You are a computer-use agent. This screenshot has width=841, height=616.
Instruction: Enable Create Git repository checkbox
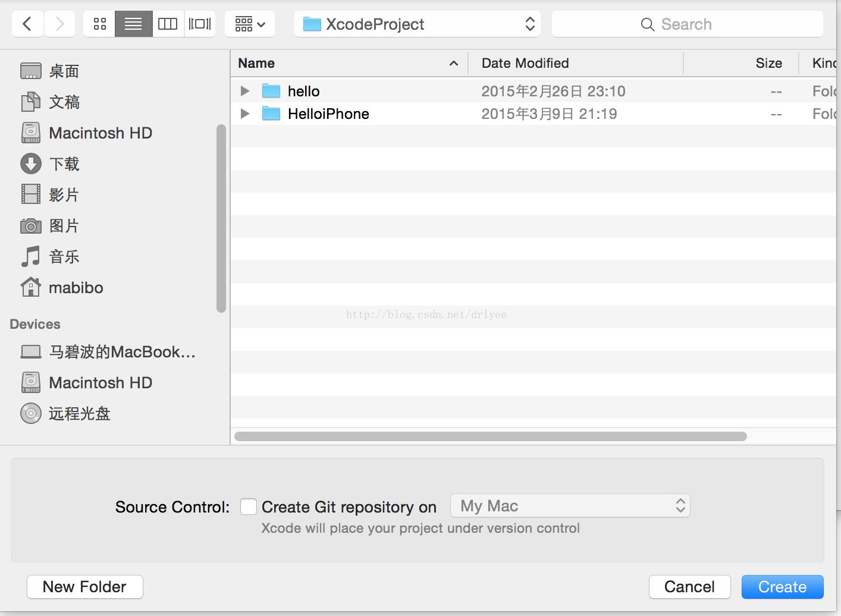pos(249,507)
